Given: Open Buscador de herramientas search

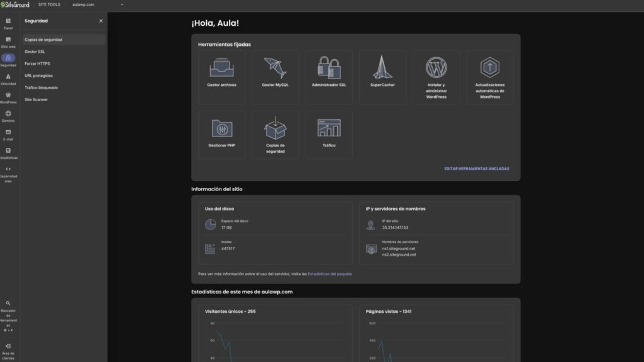Looking at the screenshot, I should [8, 316].
